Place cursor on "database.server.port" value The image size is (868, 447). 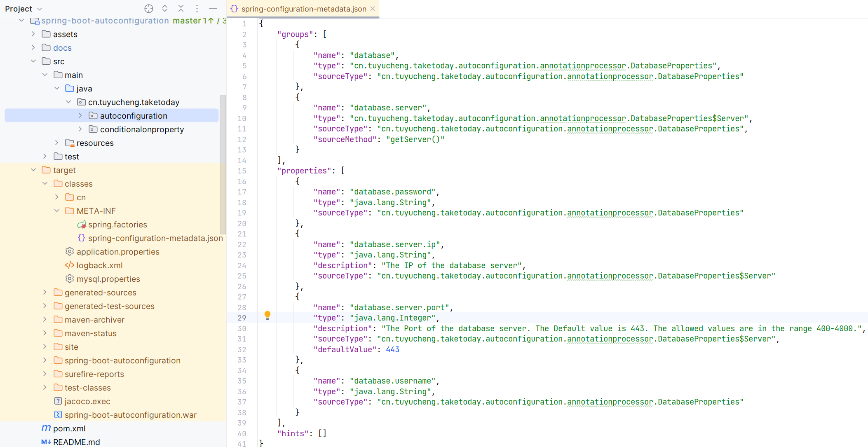click(399, 308)
